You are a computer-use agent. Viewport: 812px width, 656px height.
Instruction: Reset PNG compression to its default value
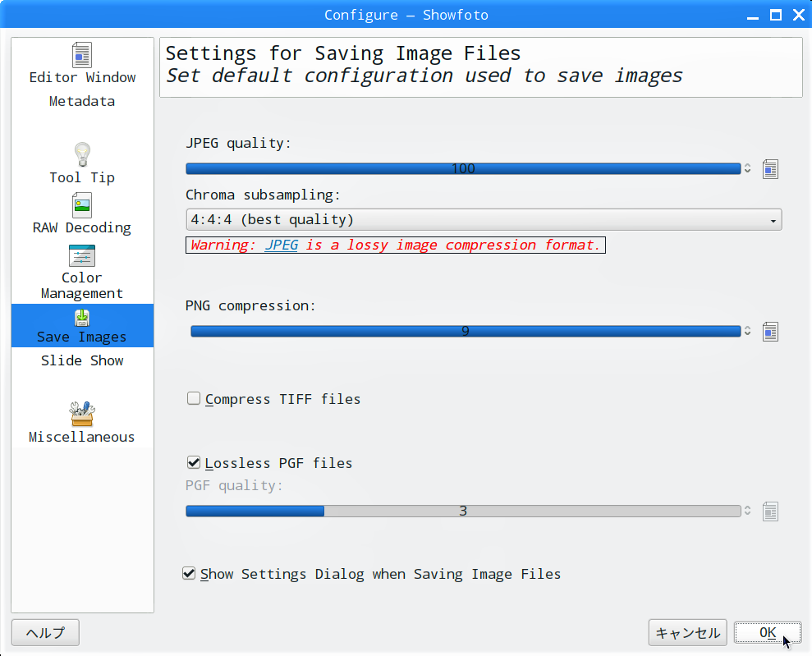click(x=770, y=332)
